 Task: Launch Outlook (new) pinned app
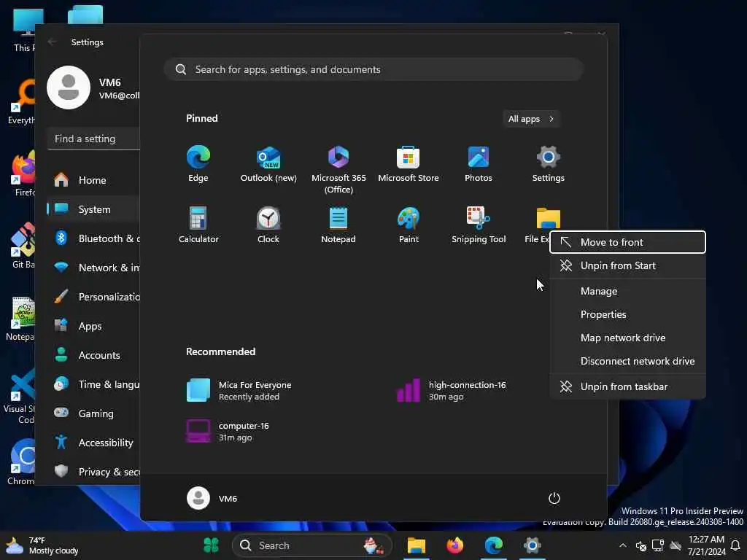[268, 164]
